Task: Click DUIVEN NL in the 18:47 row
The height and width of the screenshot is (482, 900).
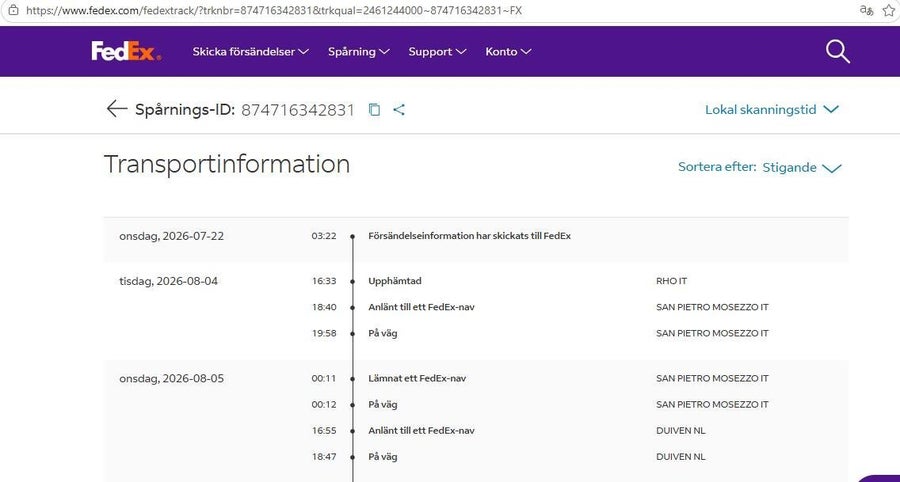Action: [x=681, y=457]
